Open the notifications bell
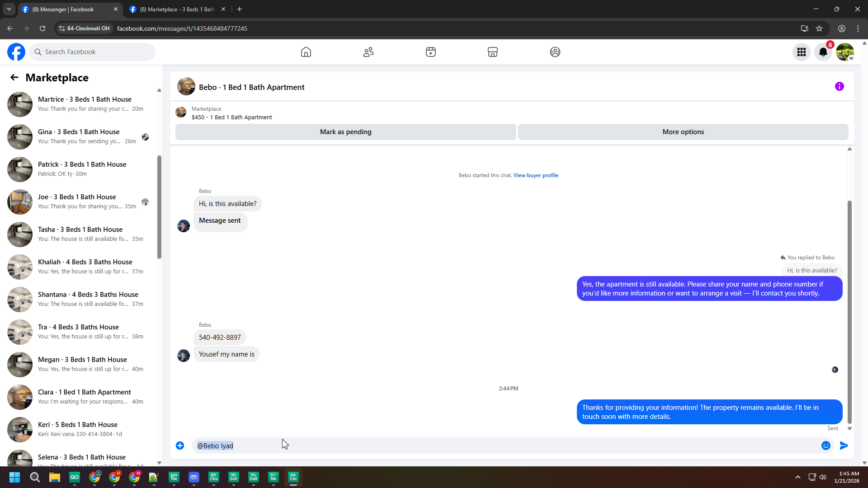 click(823, 52)
